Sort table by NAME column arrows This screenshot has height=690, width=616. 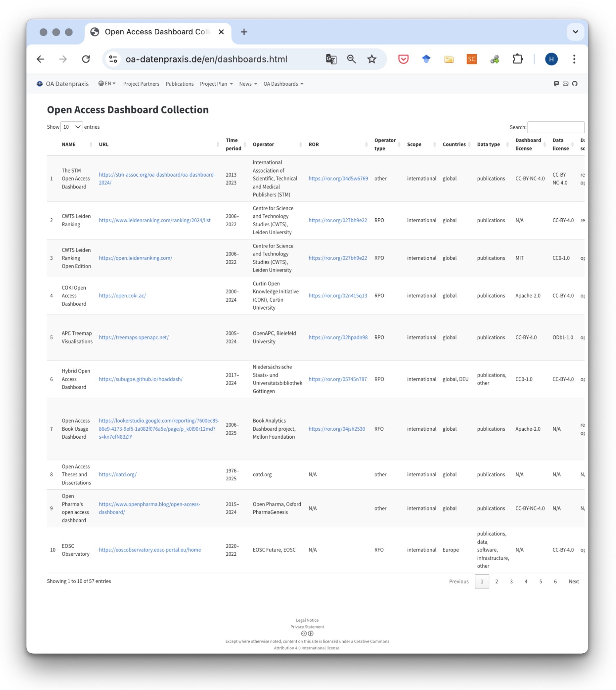(x=91, y=144)
